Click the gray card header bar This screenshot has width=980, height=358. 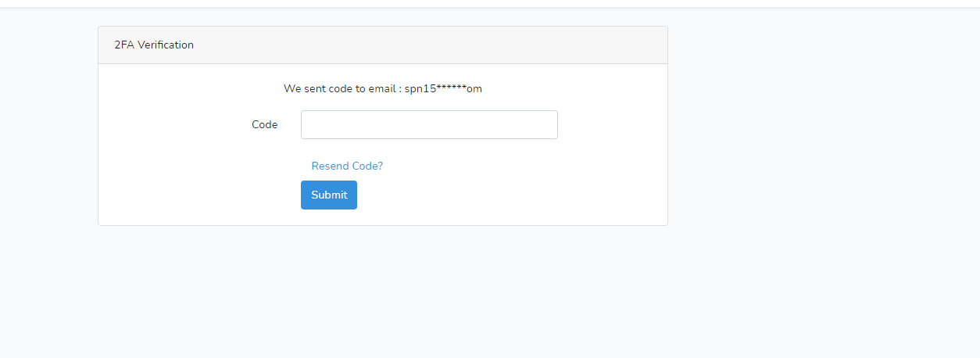tap(383, 45)
